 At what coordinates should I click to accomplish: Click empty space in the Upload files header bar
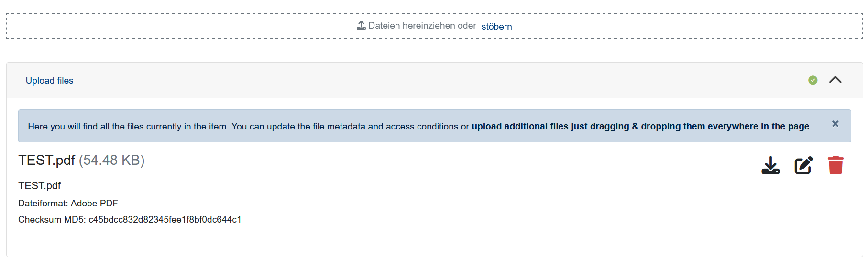(x=430, y=80)
